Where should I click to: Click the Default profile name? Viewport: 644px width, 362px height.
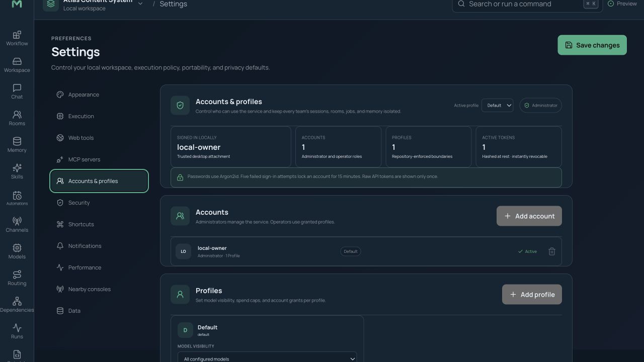(x=207, y=327)
